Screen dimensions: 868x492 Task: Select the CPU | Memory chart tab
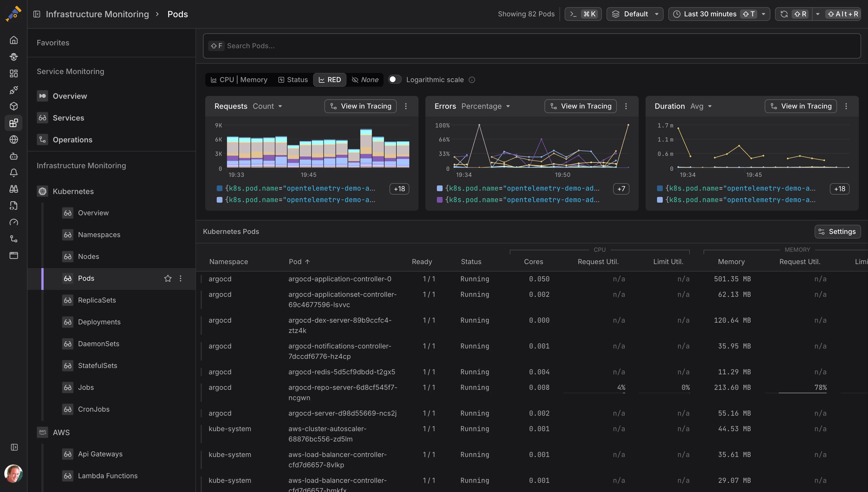(x=239, y=80)
